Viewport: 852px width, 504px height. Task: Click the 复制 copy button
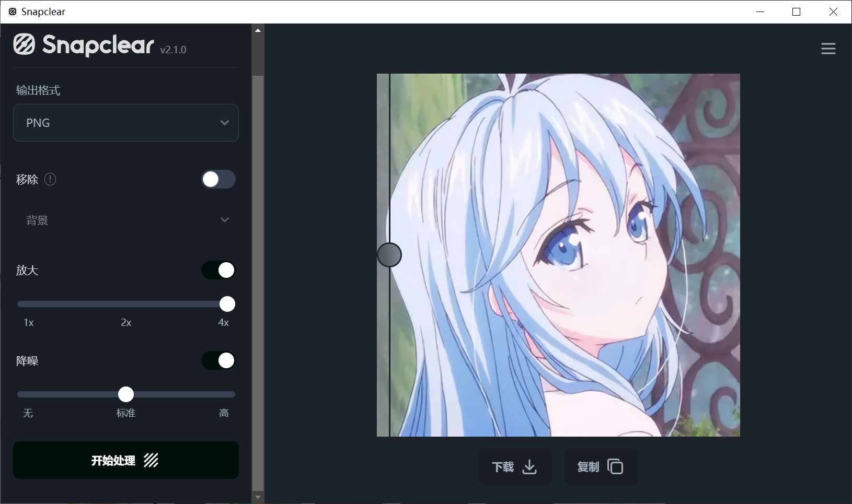(x=601, y=466)
